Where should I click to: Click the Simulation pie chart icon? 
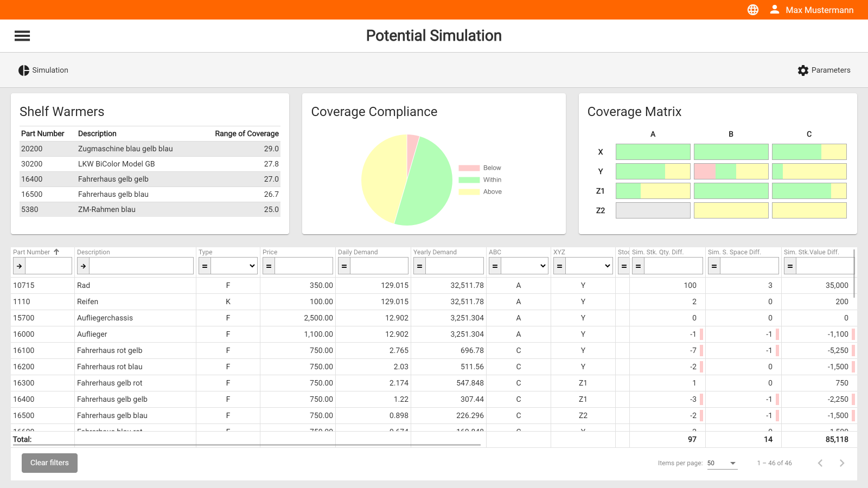(24, 70)
